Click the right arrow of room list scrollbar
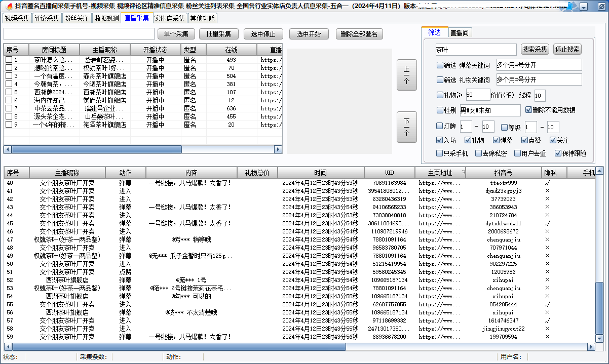This screenshot has width=609, height=364. [x=278, y=149]
